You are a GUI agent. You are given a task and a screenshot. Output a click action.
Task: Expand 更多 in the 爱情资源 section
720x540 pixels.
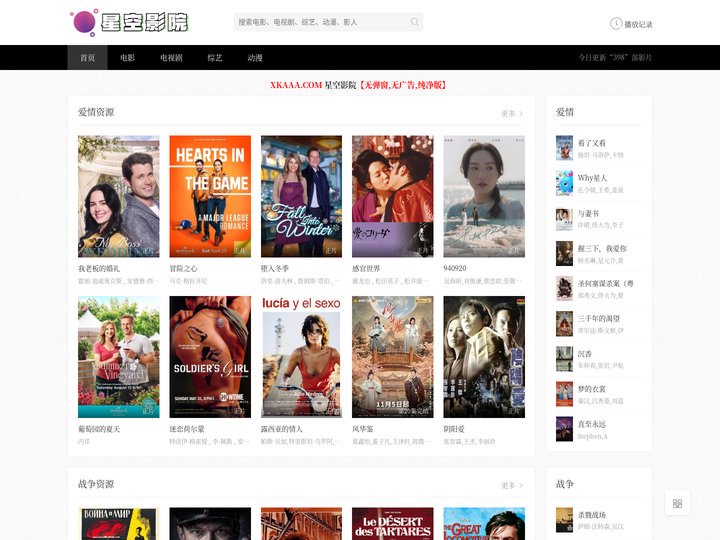(512, 113)
